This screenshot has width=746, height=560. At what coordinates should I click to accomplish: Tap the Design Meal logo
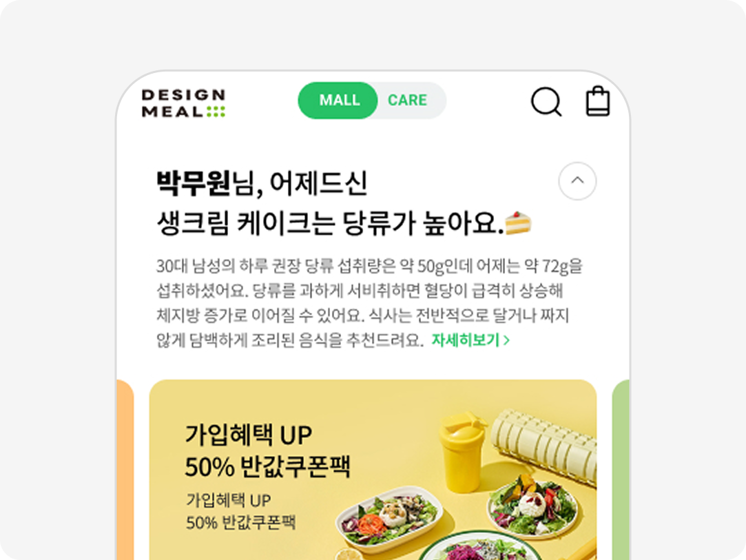pyautogui.click(x=183, y=103)
